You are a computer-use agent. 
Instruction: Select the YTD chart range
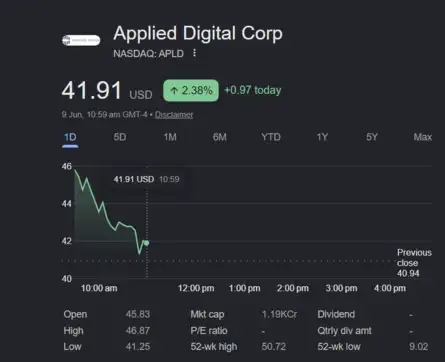pyautogui.click(x=271, y=137)
